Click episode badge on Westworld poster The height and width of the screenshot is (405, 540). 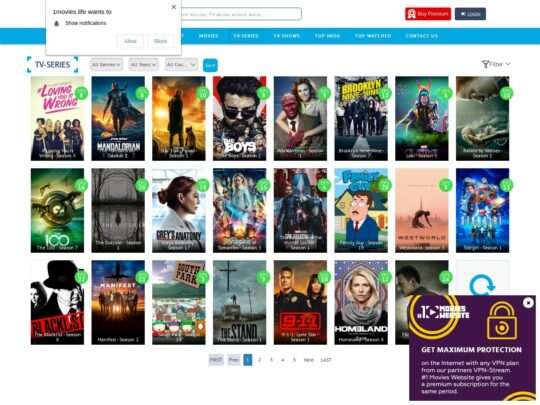tap(446, 185)
